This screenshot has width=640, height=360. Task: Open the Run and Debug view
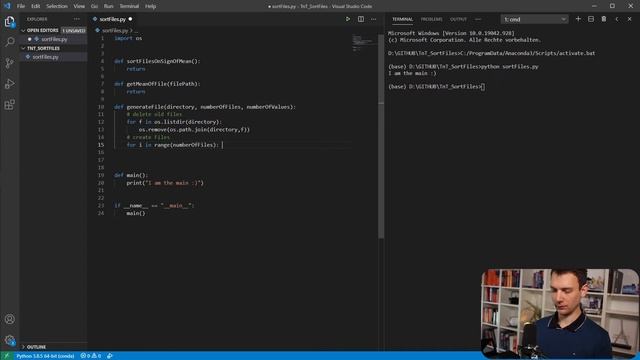pos(9,84)
